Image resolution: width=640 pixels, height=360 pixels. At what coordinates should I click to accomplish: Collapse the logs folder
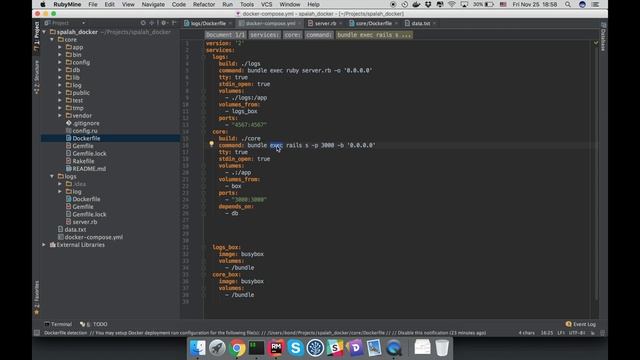point(52,176)
